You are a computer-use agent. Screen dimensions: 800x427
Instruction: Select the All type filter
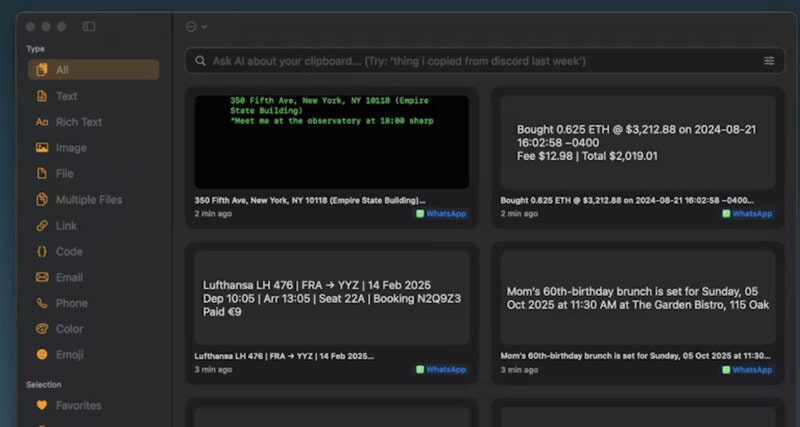click(x=93, y=70)
